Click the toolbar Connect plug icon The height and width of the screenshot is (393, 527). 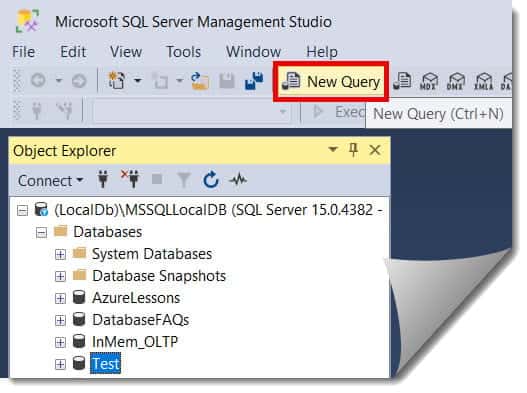tap(37, 110)
